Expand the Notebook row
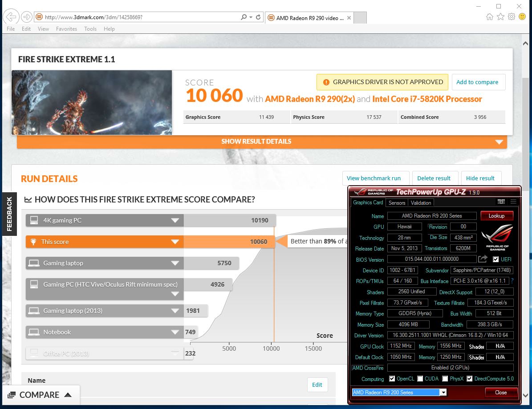This screenshot has height=409, width=532. pyautogui.click(x=175, y=332)
